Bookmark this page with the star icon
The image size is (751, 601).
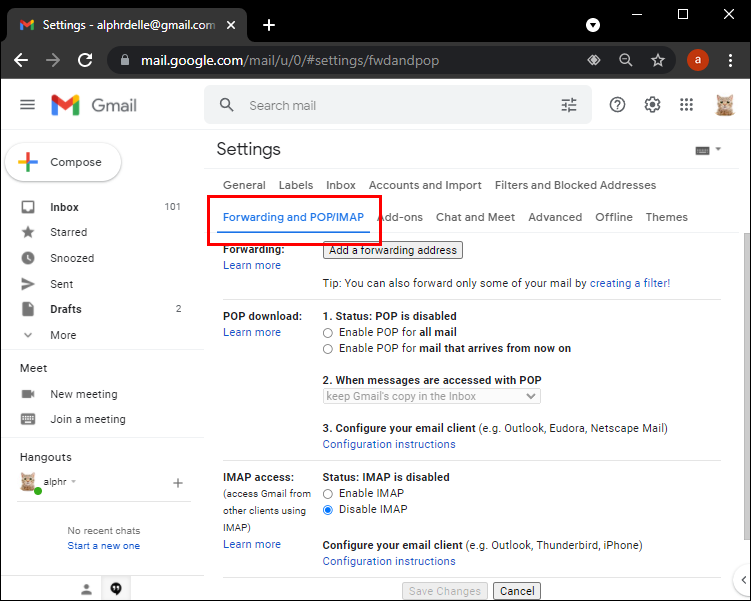(658, 60)
